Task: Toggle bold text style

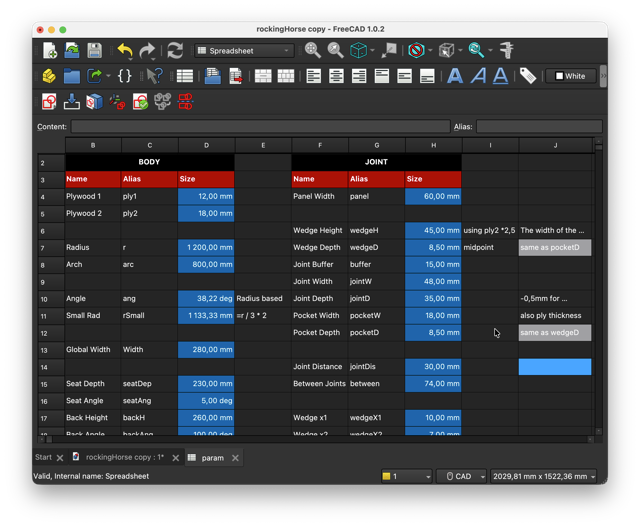Action: point(455,76)
